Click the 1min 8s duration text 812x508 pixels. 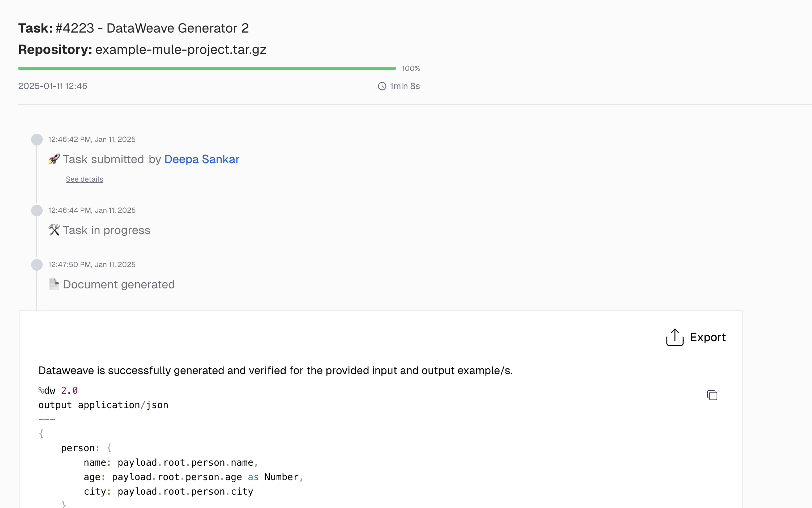[x=405, y=86]
